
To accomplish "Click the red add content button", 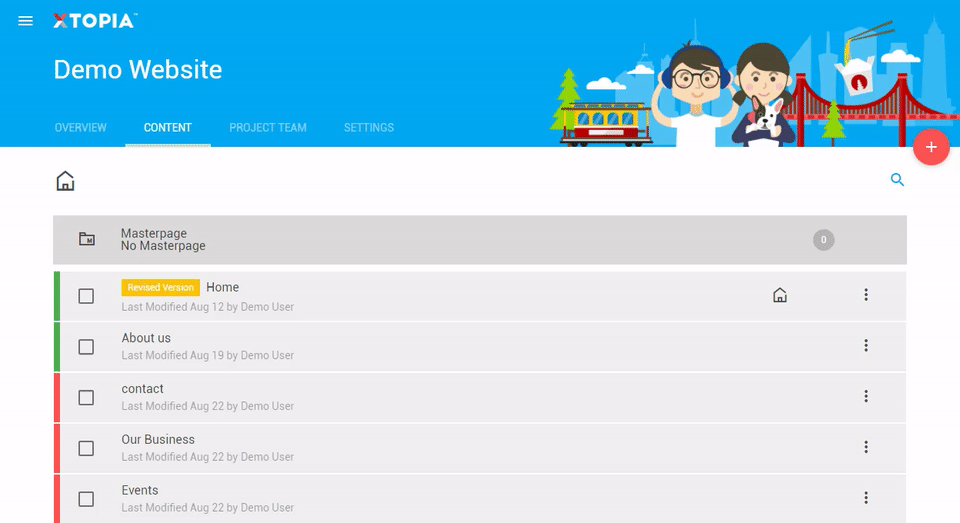I will 930,147.
